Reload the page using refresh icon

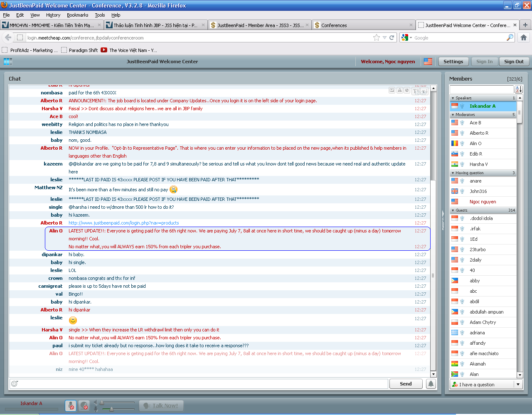392,37
